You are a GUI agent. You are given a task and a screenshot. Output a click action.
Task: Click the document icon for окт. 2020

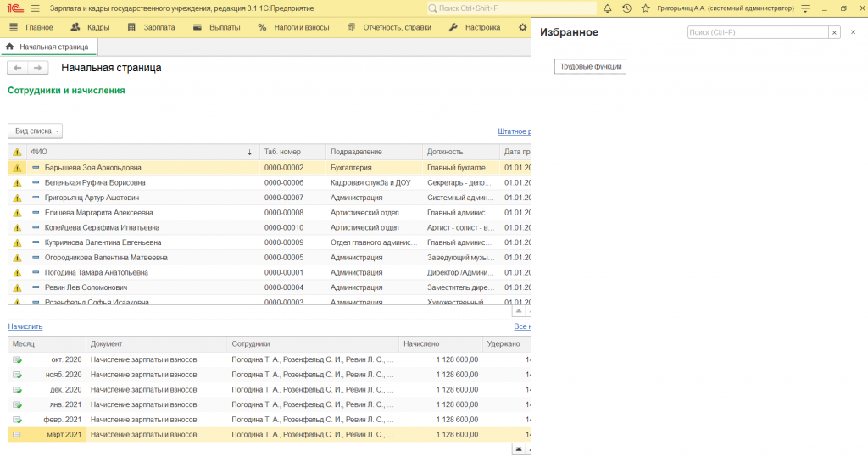(17, 360)
